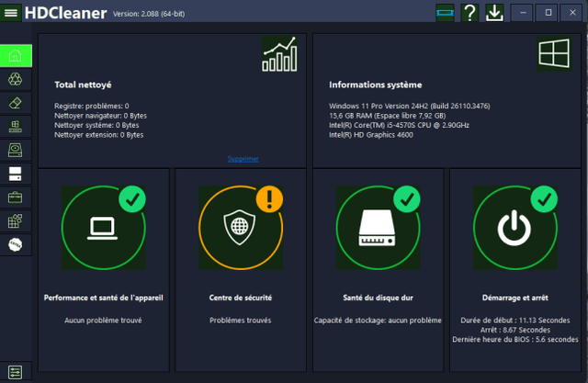The width and height of the screenshot is (588, 383).
Task: Open the Extra round sidebar icon
Action: tap(16, 244)
